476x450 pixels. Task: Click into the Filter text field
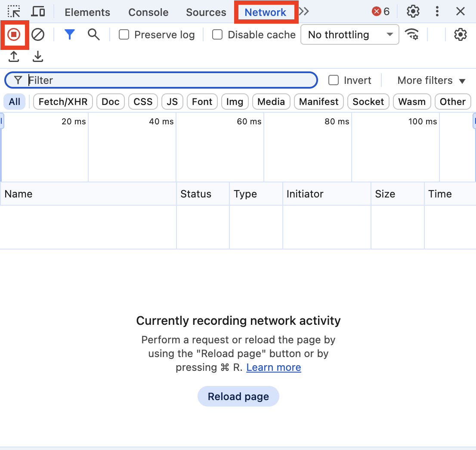coord(161,80)
